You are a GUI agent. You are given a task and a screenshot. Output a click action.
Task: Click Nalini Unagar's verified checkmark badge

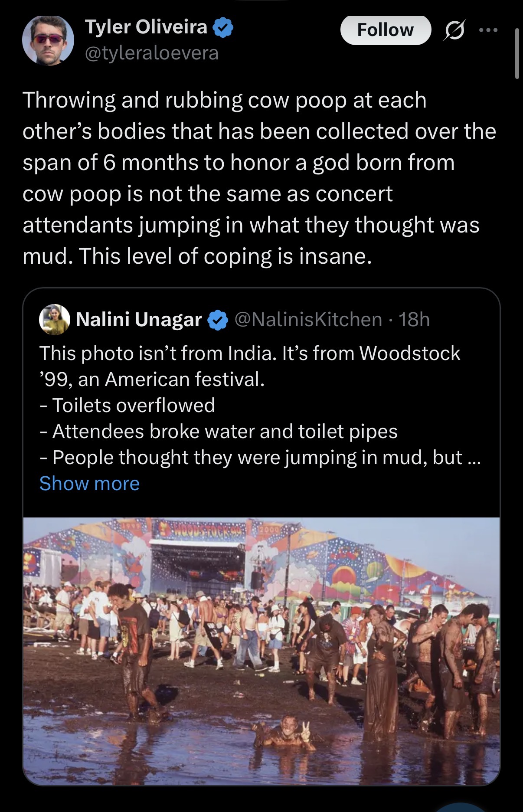(x=218, y=320)
